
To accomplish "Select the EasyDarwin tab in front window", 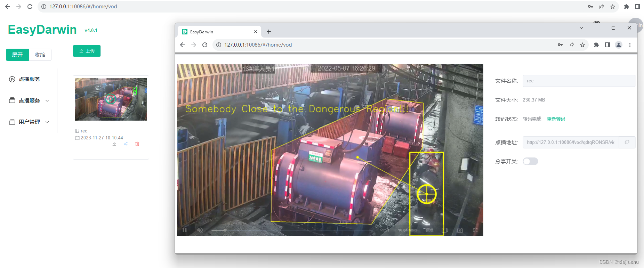I will click(219, 32).
